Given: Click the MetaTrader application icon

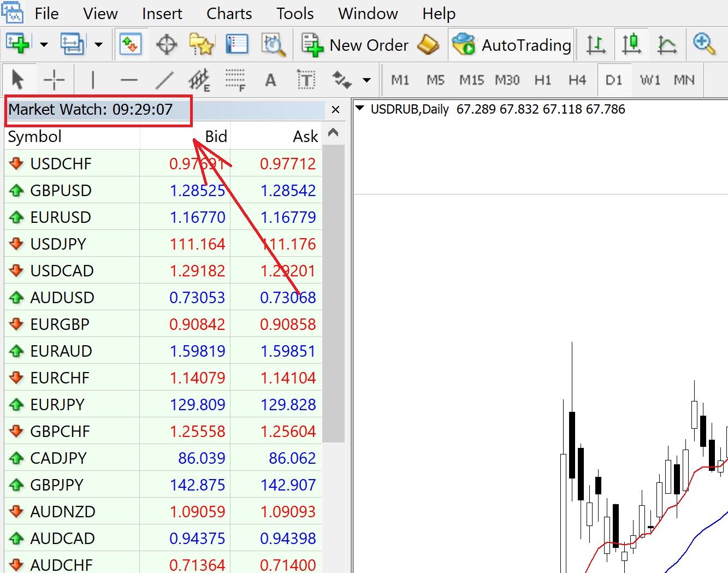Looking at the screenshot, I should coord(12,12).
